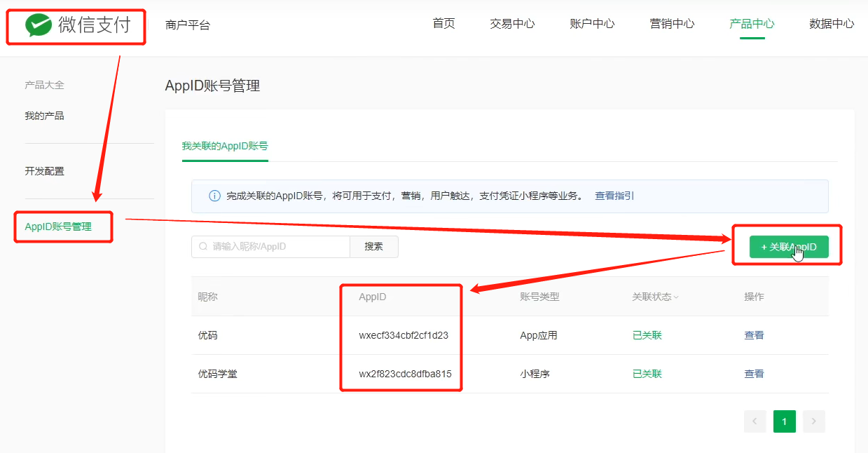Open the 数据中心 navigation tab
868x453 pixels.
click(x=832, y=24)
